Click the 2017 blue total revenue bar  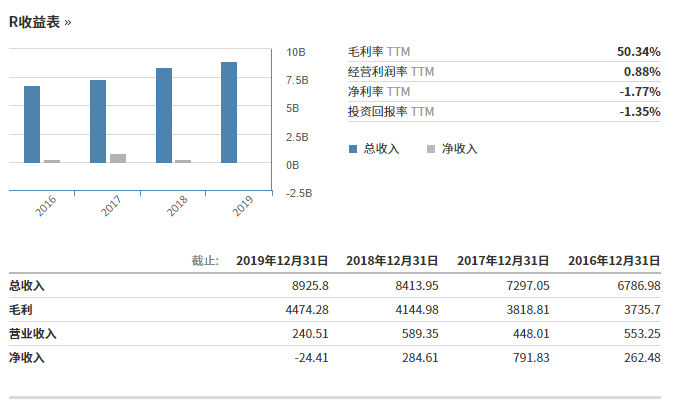tap(98, 121)
